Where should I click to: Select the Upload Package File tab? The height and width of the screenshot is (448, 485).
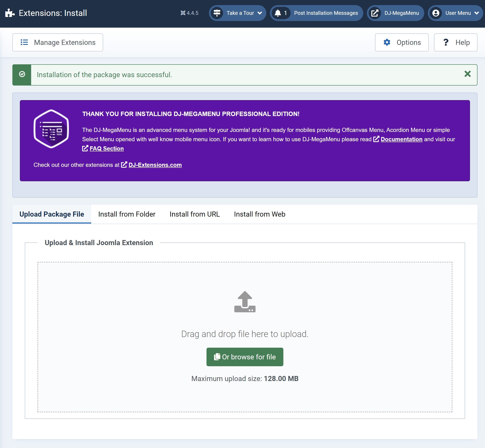(51, 214)
